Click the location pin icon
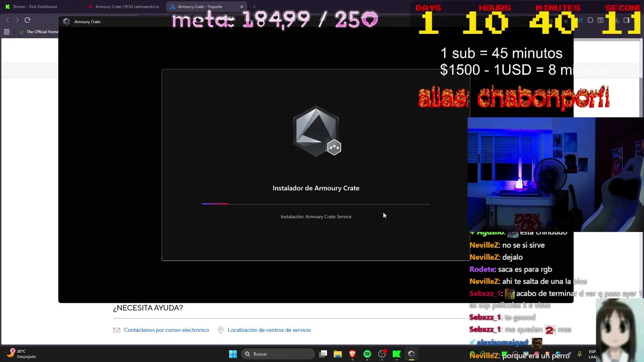This screenshot has height=362, width=644. (220, 330)
